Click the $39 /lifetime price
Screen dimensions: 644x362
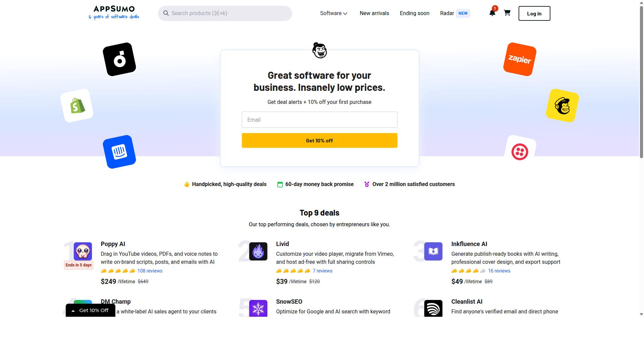tap(291, 282)
